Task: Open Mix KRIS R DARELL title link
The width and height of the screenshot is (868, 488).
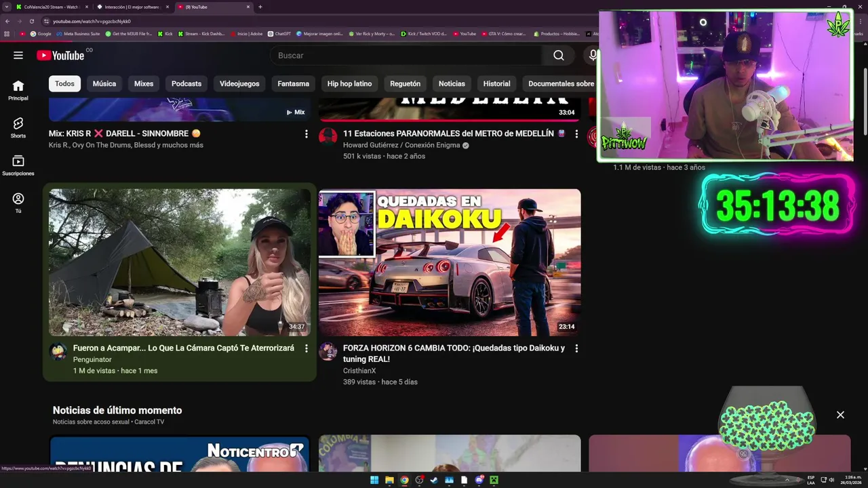Action: tap(125, 134)
